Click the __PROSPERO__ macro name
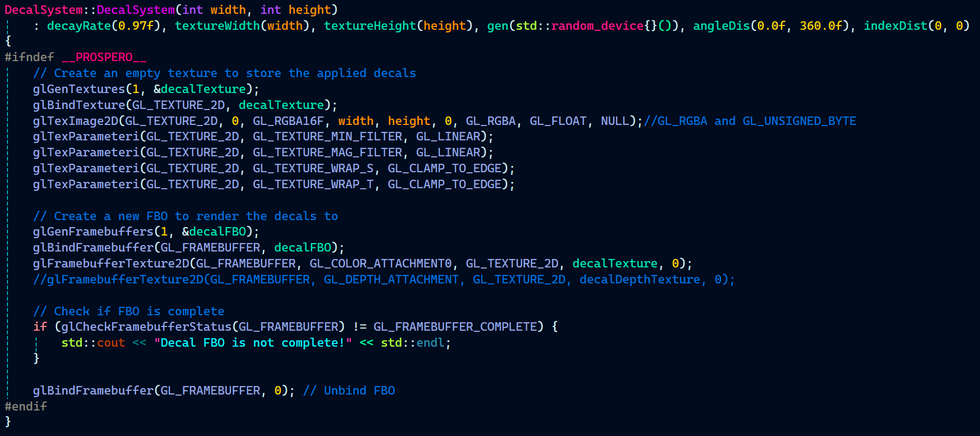This screenshot has width=980, height=436. (x=104, y=57)
